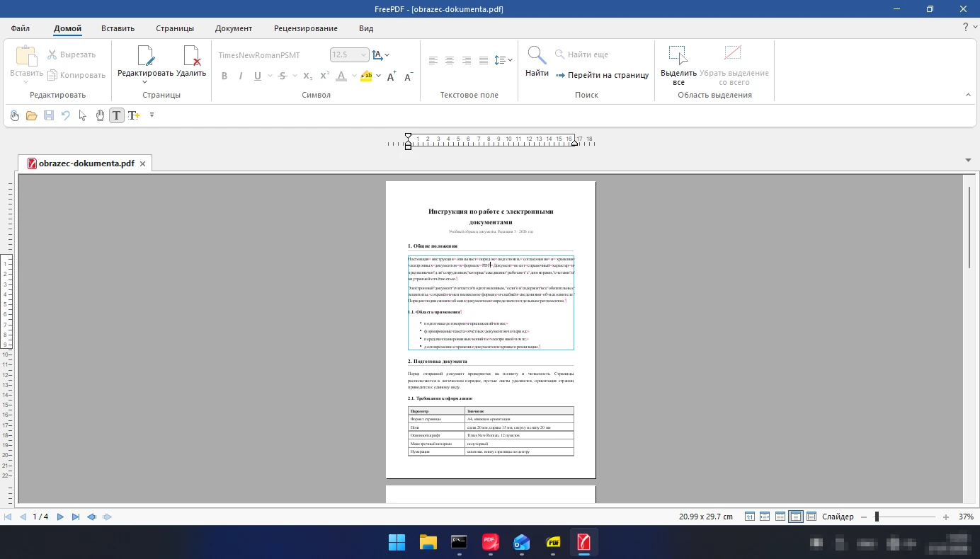Click the Удалить page icon
The image size is (980, 559).
pos(191,55)
